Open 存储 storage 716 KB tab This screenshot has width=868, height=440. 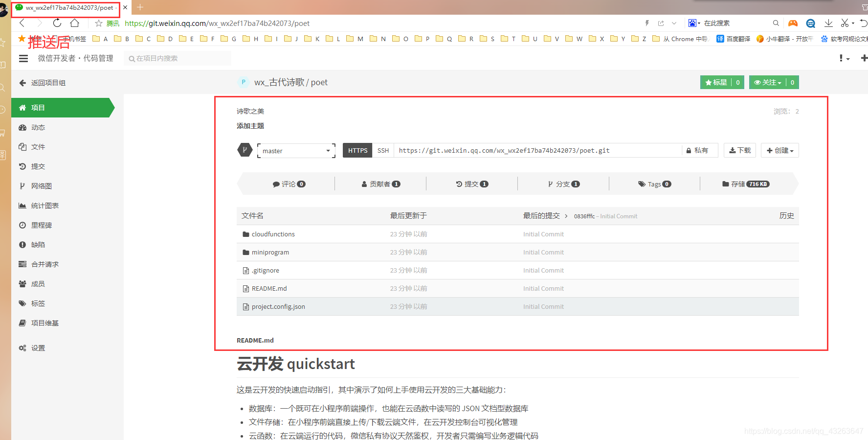[746, 184]
